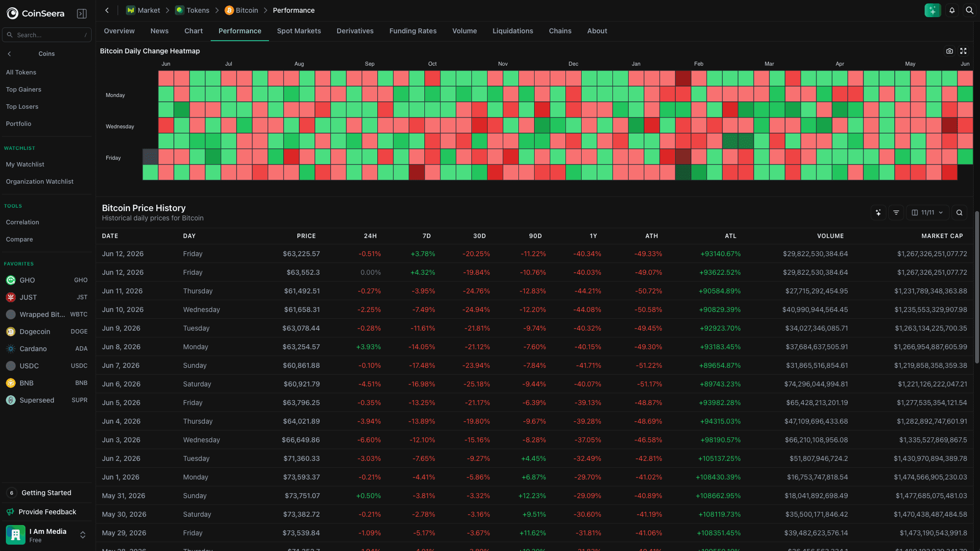Click the USDC favorite row
The width and height of the screenshot is (980, 551).
pos(47,366)
